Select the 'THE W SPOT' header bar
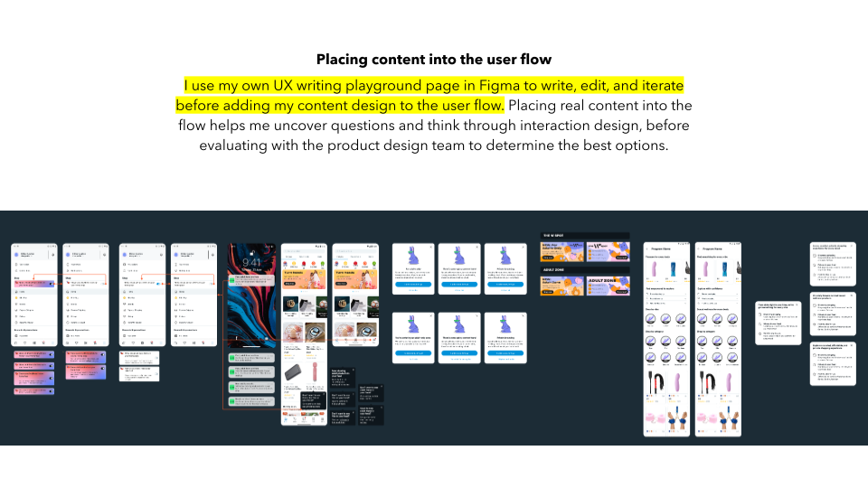Viewport: 868px width, 488px height. tap(584, 236)
